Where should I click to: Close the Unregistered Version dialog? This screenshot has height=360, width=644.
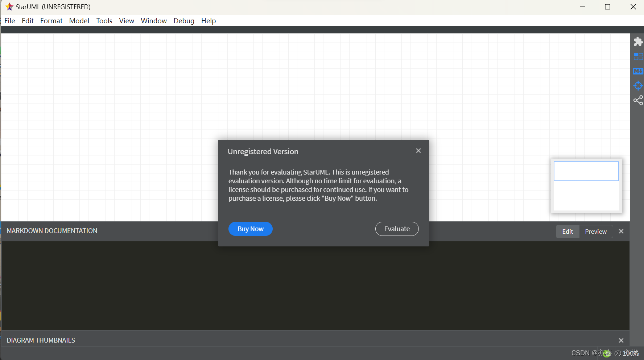point(418,151)
